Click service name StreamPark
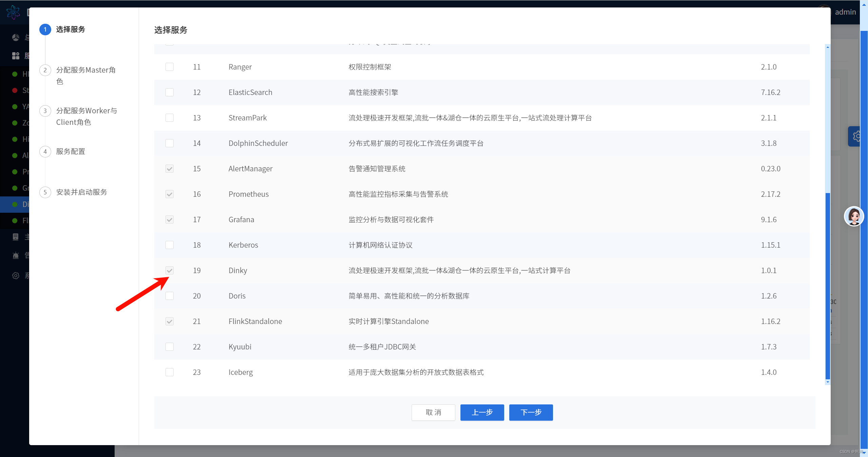This screenshot has width=868, height=457. [248, 118]
